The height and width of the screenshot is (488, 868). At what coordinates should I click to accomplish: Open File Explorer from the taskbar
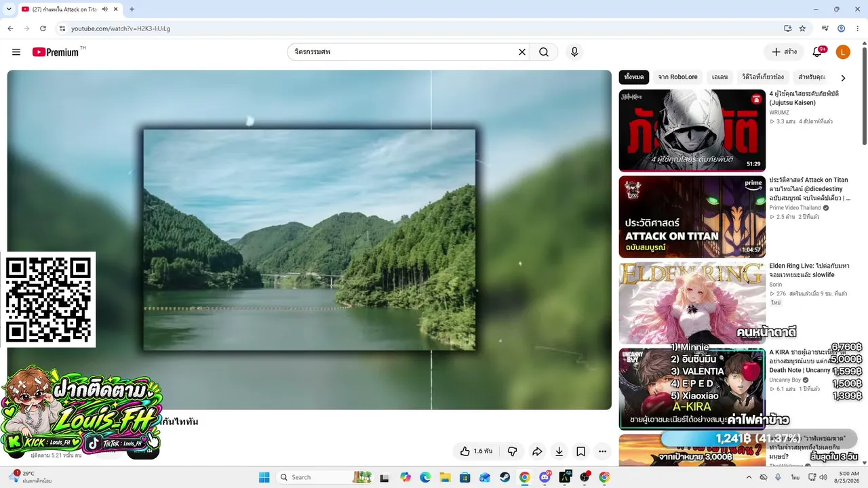(445, 477)
